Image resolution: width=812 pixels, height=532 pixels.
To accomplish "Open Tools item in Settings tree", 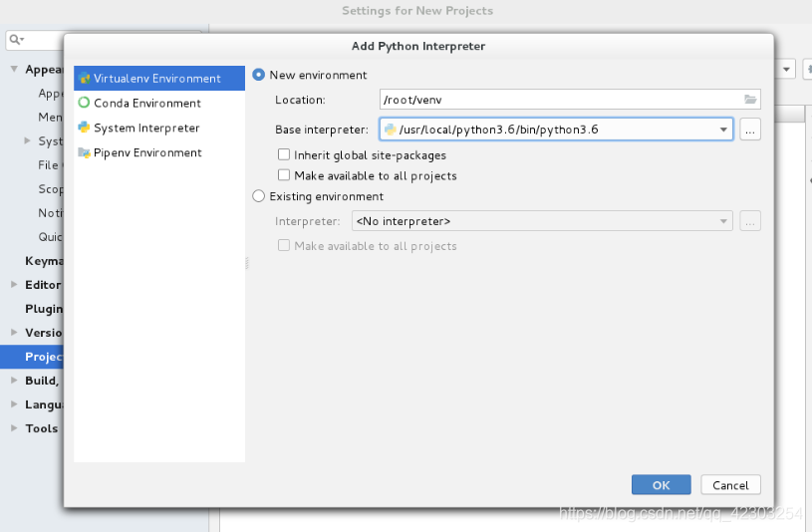I will point(42,428).
